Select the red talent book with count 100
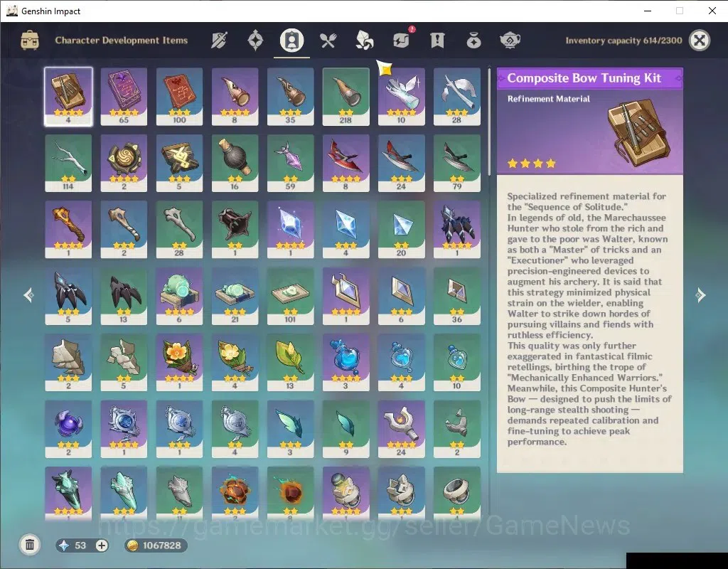Screen dimensions: 728x569 179,97
